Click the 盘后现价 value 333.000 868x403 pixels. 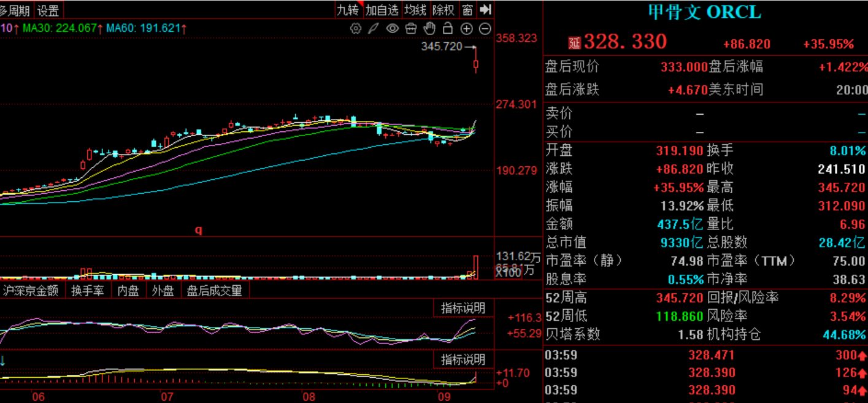click(684, 67)
